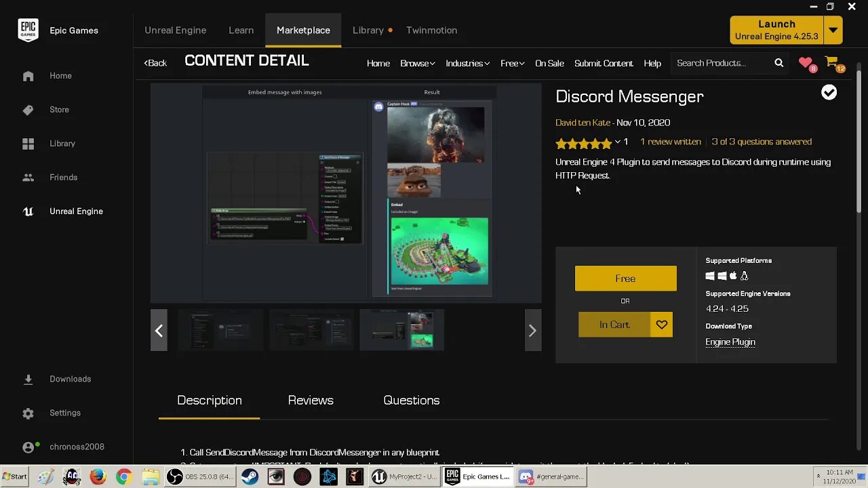Open Chrome from the taskbar

point(123,476)
